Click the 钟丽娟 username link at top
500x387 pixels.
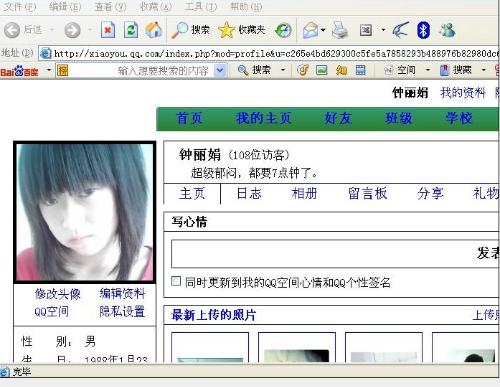410,92
